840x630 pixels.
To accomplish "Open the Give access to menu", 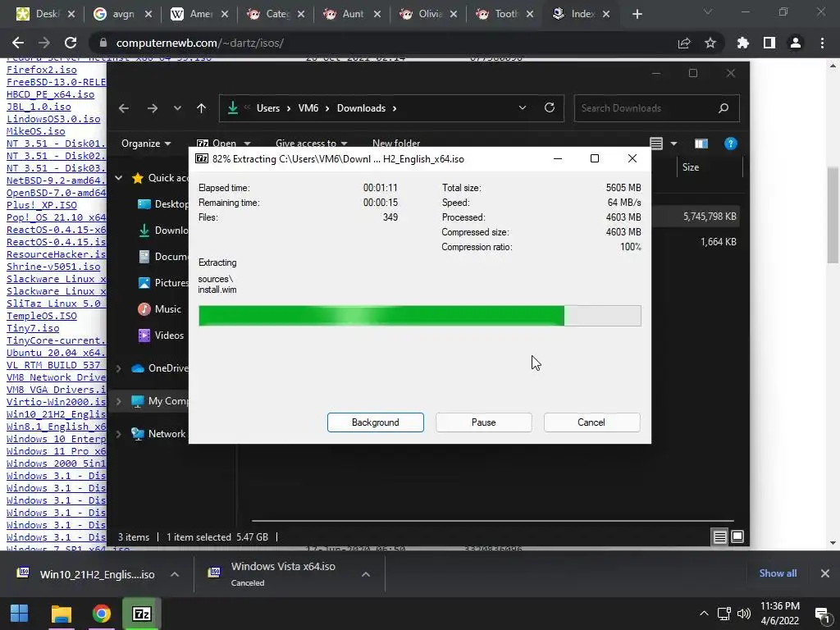I will pyautogui.click(x=311, y=143).
